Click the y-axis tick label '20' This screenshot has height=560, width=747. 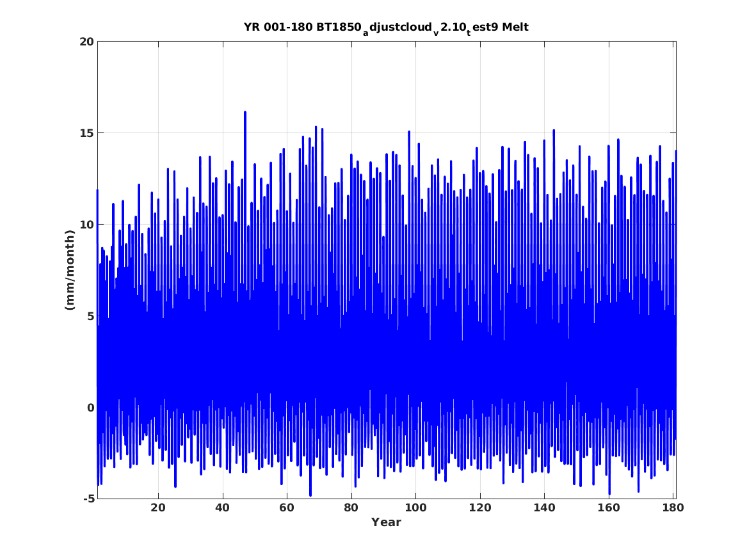(x=86, y=42)
